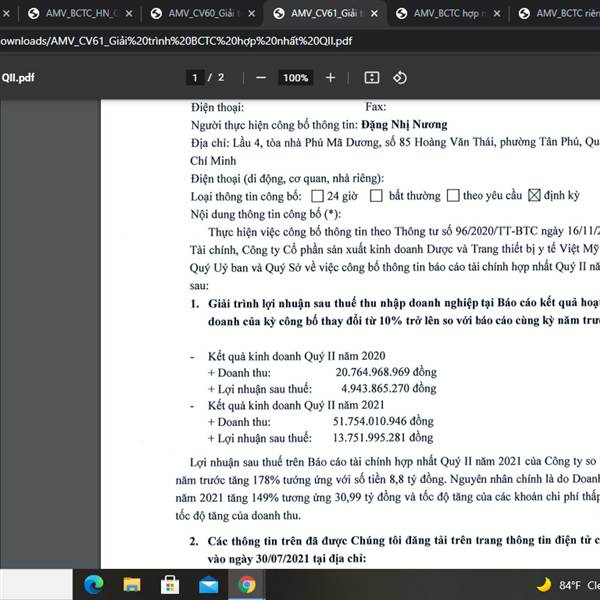Close the AMV_BCTC_HN tab
Viewport: 600px width, 600px height.
[x=129, y=13]
